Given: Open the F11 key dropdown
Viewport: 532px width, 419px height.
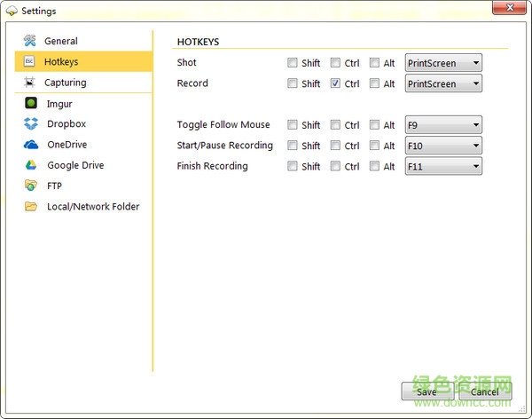Looking at the screenshot, I should 443,166.
